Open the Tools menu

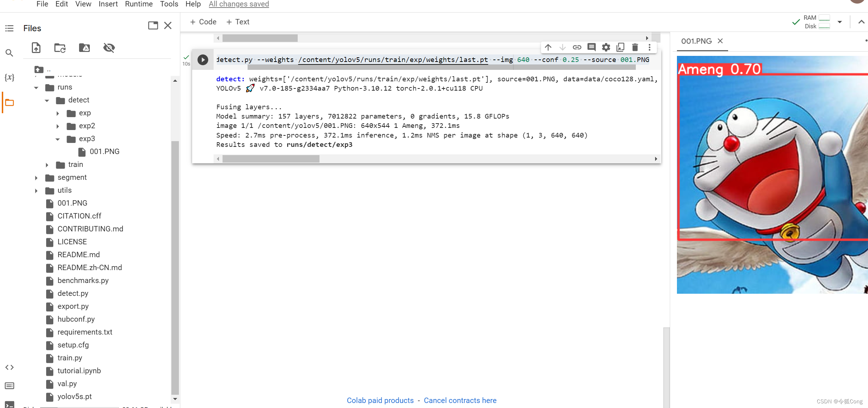[169, 4]
